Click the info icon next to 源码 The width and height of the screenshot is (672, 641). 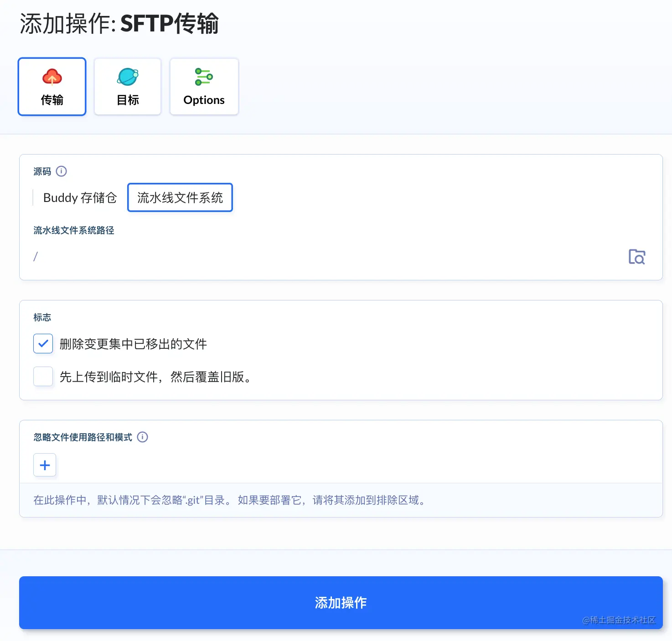(61, 171)
